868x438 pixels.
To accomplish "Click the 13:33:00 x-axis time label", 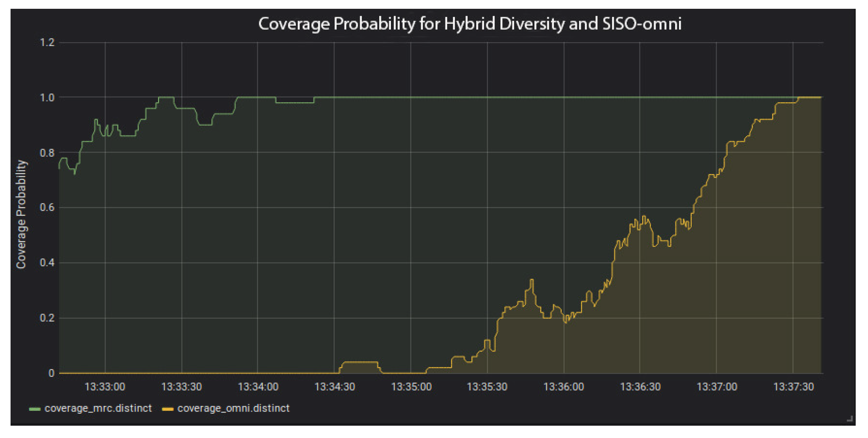I will 105,387.
